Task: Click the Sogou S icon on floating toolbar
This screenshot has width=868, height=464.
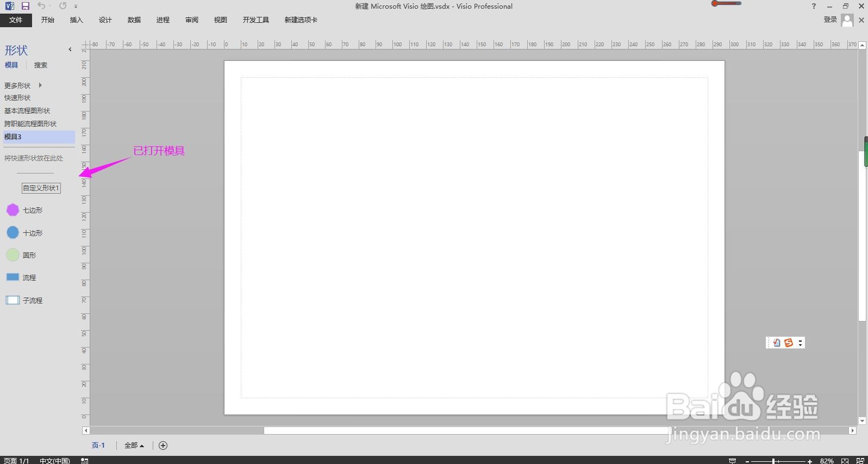Action: (x=789, y=343)
